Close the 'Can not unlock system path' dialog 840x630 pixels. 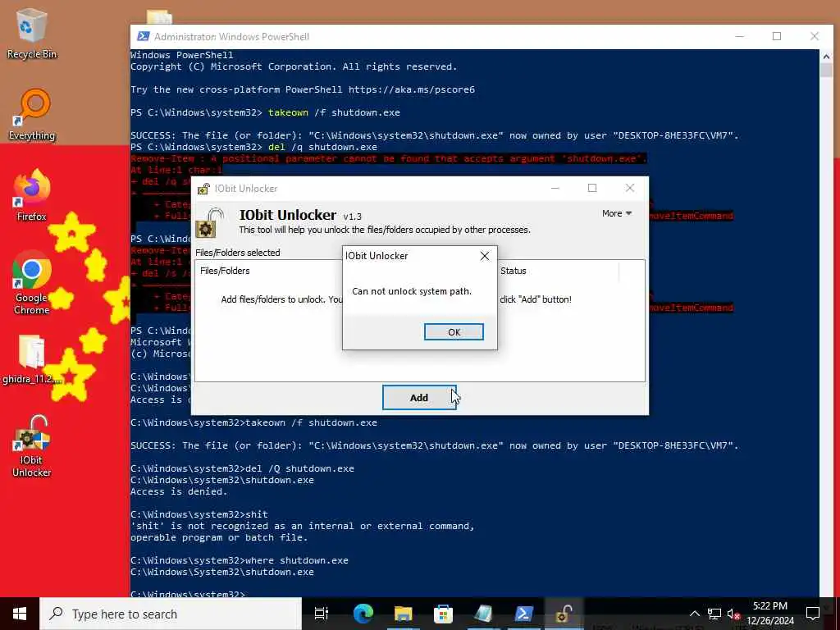pyautogui.click(x=485, y=256)
